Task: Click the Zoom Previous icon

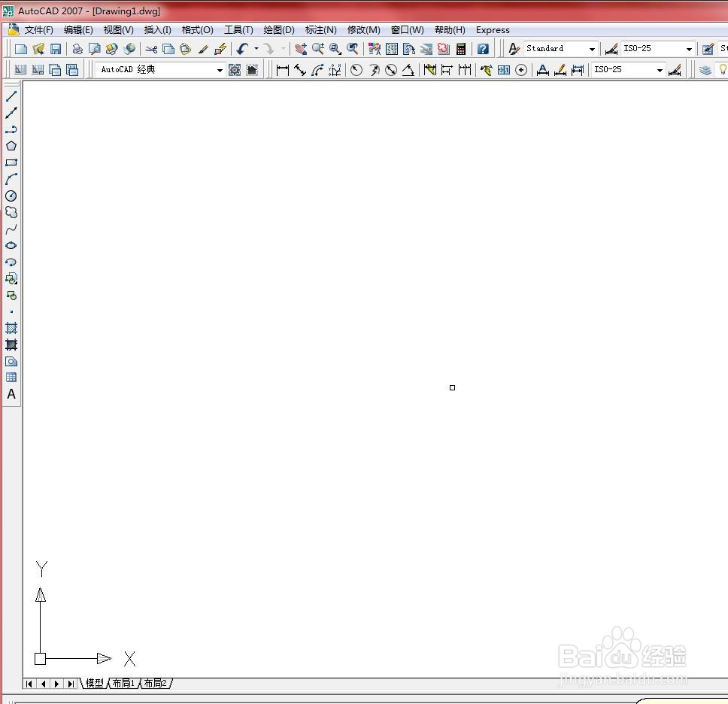Action: coord(353,49)
